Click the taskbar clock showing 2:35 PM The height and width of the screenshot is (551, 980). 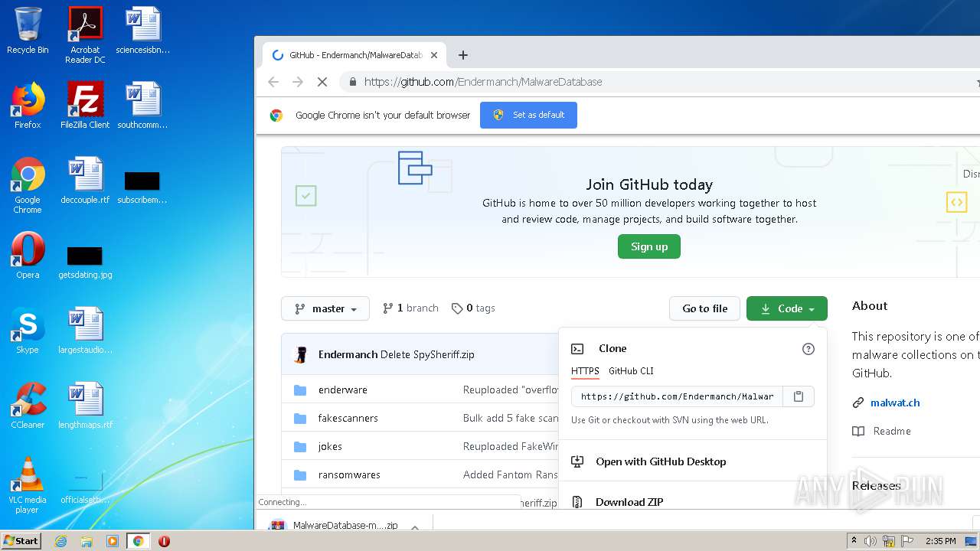pyautogui.click(x=940, y=541)
